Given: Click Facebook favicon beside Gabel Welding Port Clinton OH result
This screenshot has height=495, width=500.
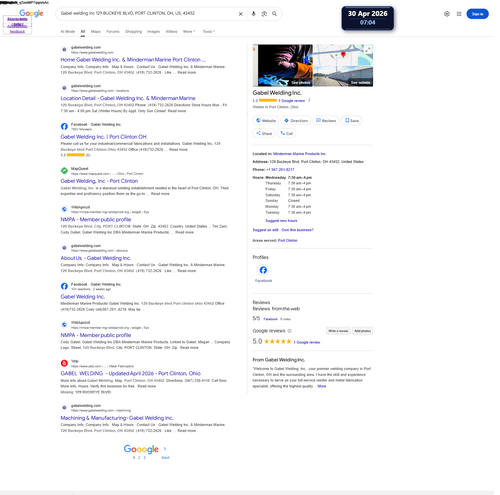Looking at the screenshot, I should point(64,126).
